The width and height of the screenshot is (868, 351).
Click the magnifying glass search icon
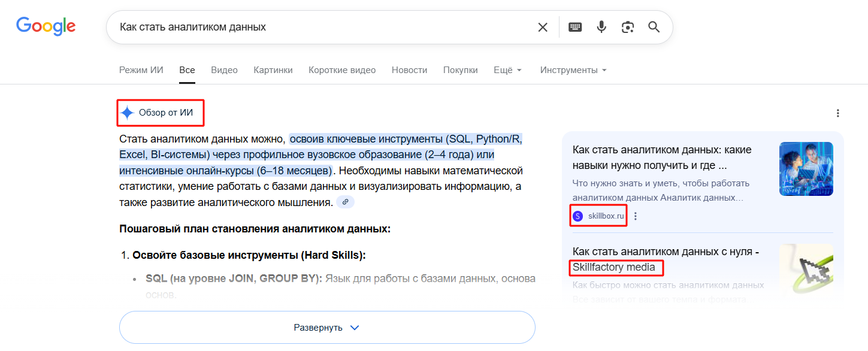coord(654,27)
